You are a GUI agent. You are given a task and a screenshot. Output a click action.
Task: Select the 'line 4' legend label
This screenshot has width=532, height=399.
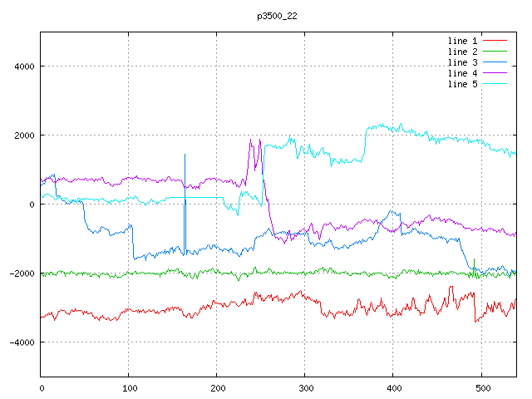coord(462,73)
